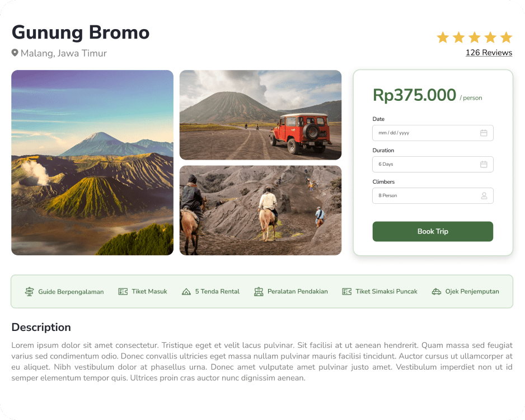
Task: Open the large Bromo crater landscape photo
Action: (92, 162)
